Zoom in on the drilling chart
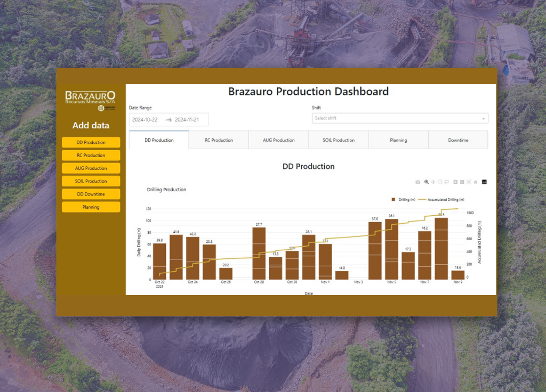 pos(455,182)
